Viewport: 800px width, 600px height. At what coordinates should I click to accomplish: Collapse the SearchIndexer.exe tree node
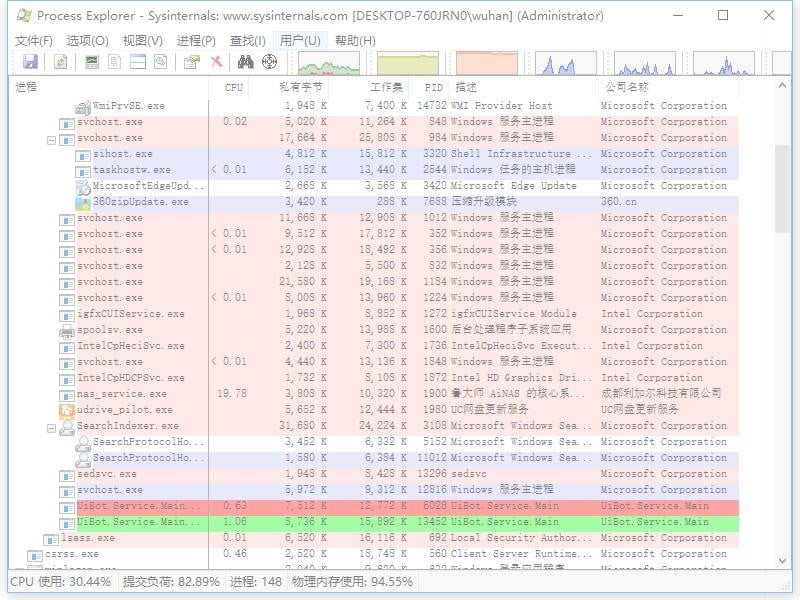coord(51,429)
